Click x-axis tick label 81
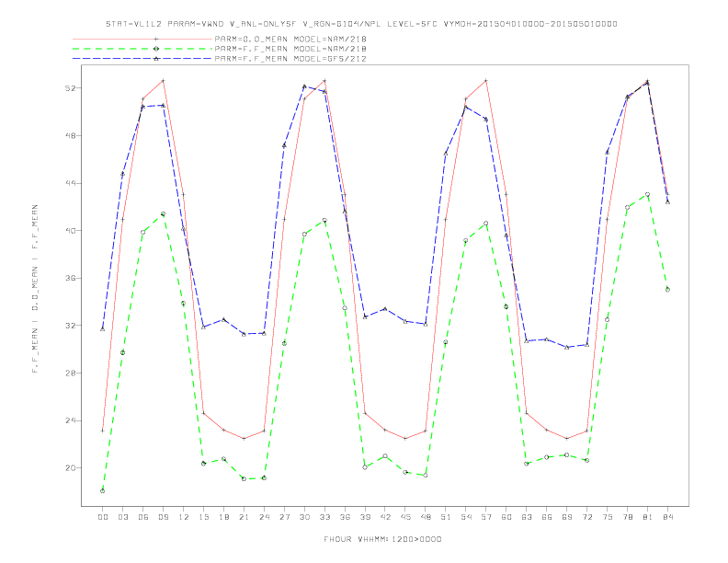The height and width of the screenshot is (563, 728). click(648, 517)
